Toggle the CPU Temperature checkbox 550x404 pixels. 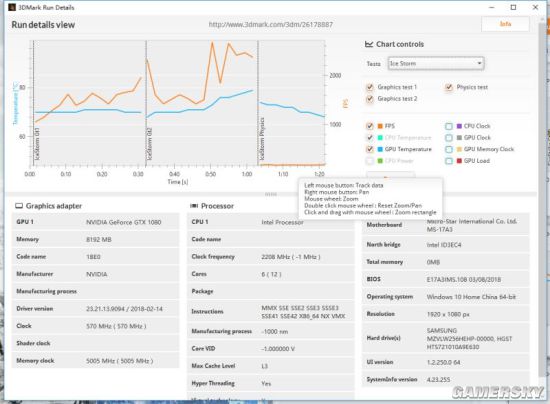click(370, 137)
